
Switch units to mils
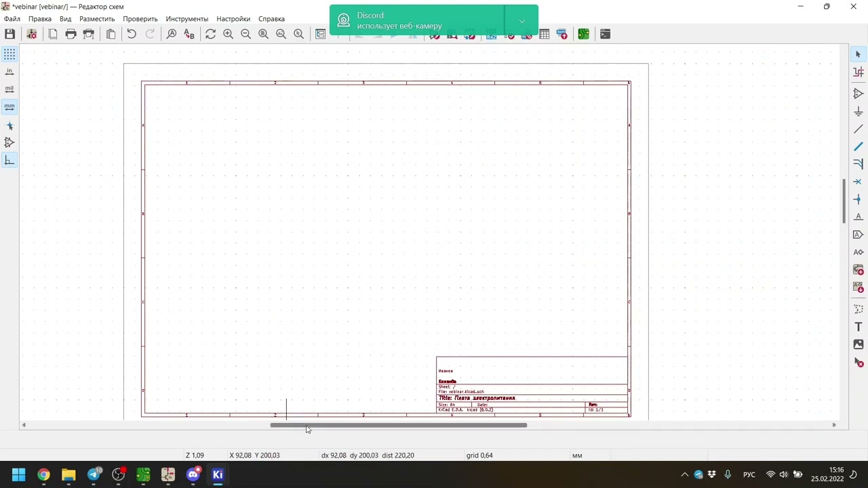coord(9,89)
